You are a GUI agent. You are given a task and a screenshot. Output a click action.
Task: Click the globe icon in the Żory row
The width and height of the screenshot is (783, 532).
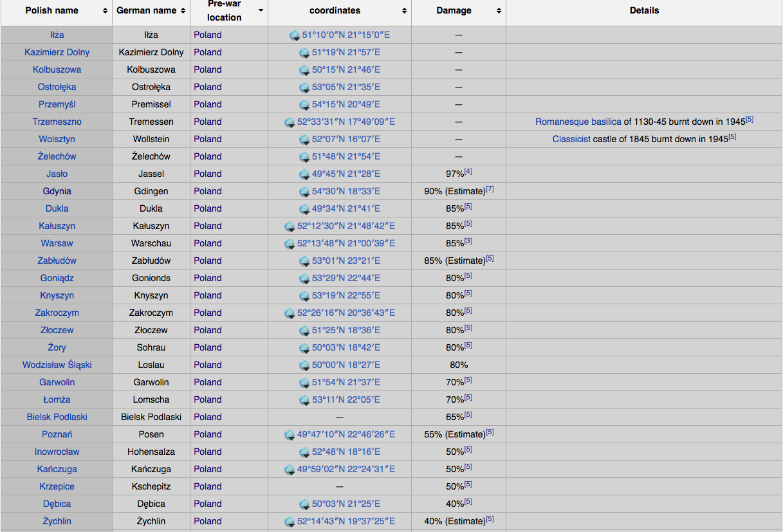[304, 348]
